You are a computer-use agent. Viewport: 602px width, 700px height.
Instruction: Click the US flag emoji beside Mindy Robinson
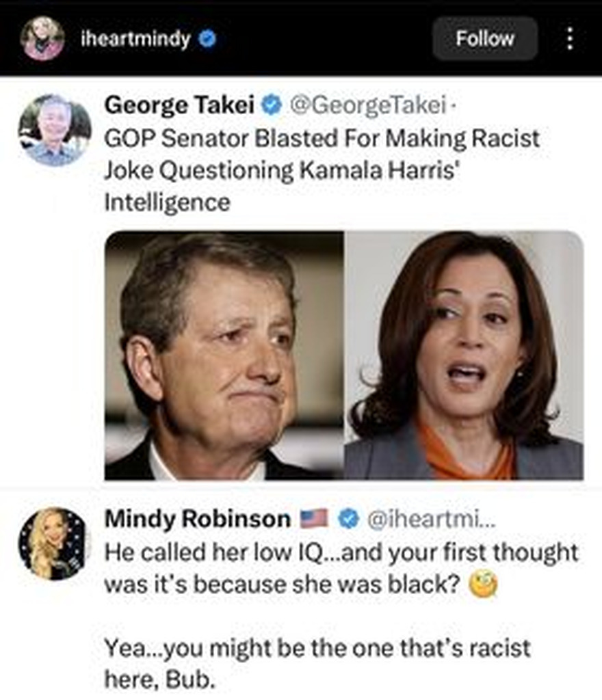pos(315,519)
